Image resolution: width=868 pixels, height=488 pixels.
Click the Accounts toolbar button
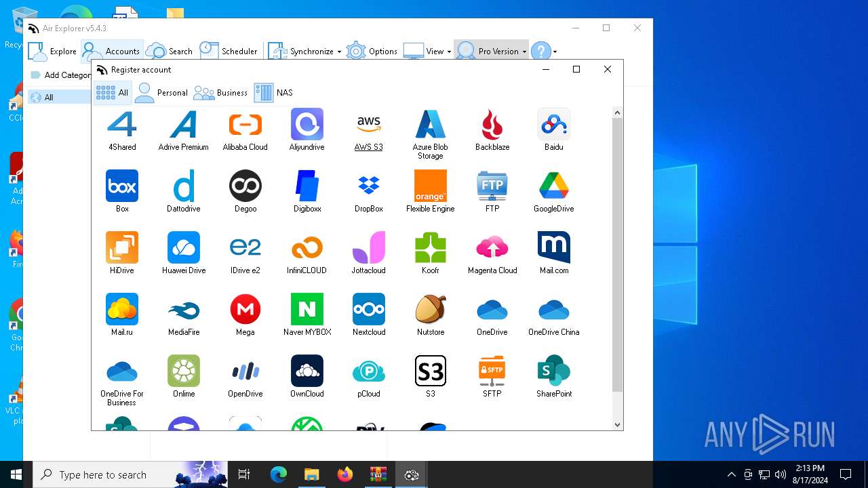pos(112,52)
